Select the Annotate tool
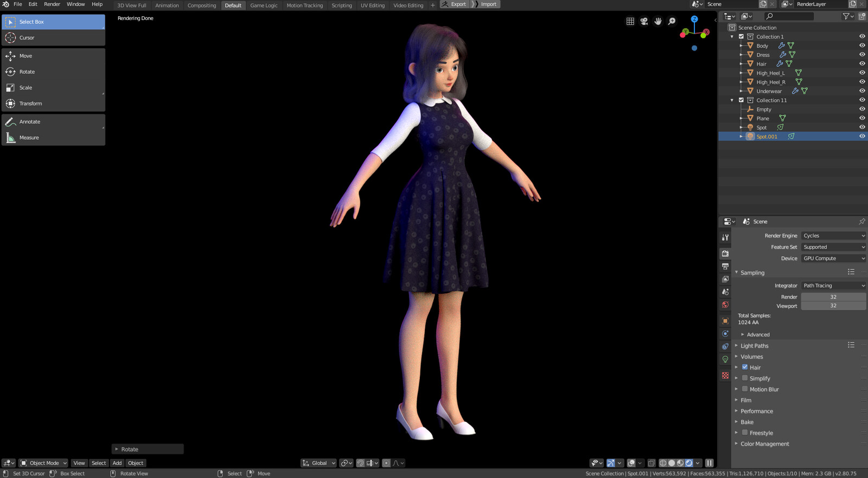The height and width of the screenshot is (478, 868). (53, 122)
